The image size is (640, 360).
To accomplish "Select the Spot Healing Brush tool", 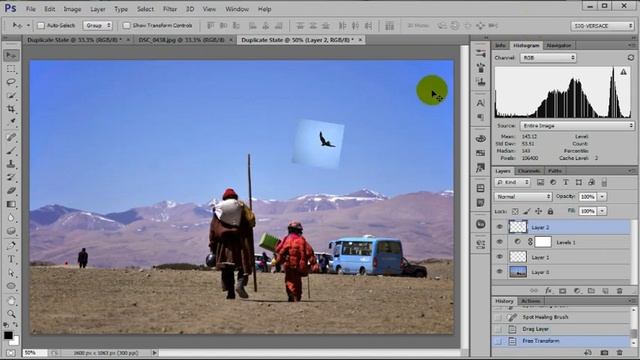I will (11, 138).
